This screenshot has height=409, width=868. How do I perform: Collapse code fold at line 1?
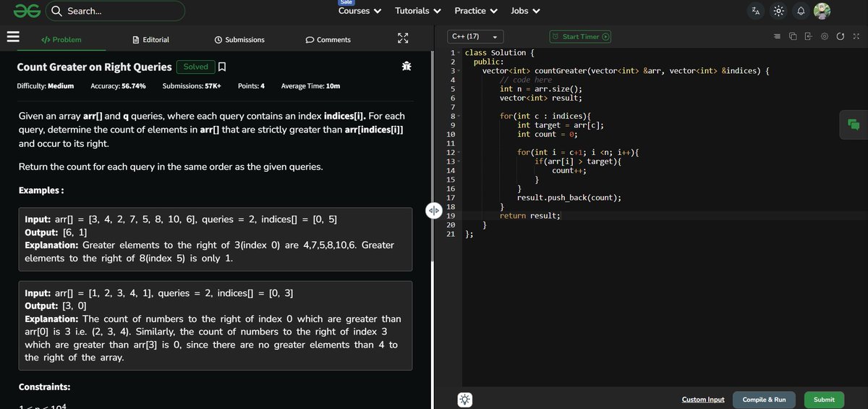[459, 53]
